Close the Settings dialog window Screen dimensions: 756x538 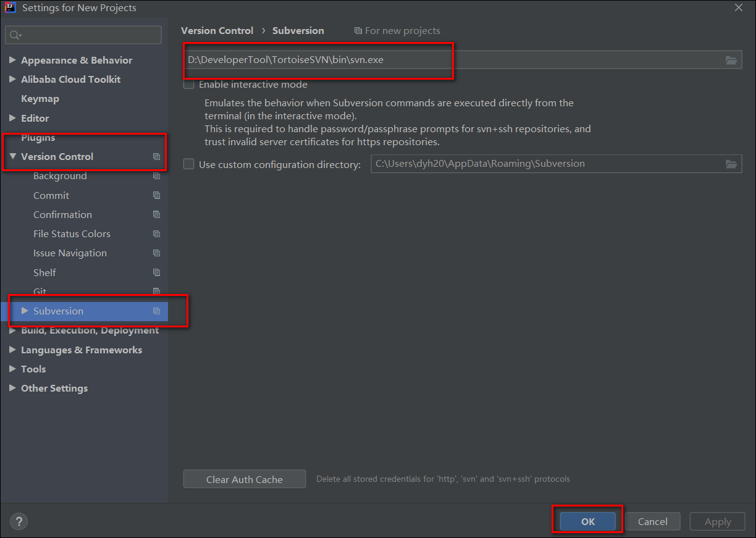pos(739,7)
